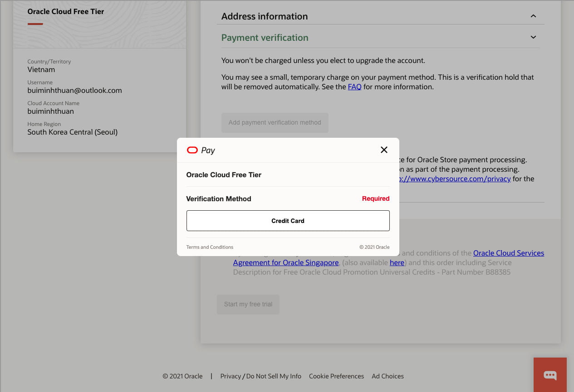574x392 pixels.
Task: Open Privacy / Do Not Sell My Info
Action: pos(261,376)
